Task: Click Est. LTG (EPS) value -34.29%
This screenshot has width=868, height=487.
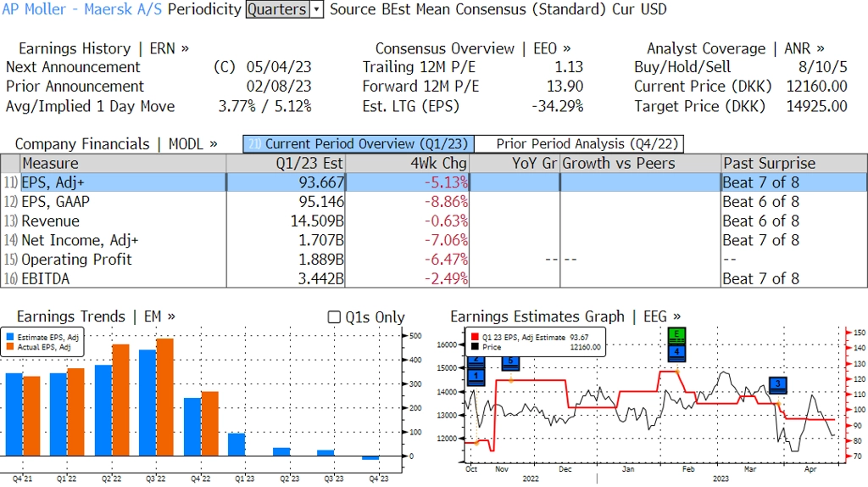Action: 558,106
